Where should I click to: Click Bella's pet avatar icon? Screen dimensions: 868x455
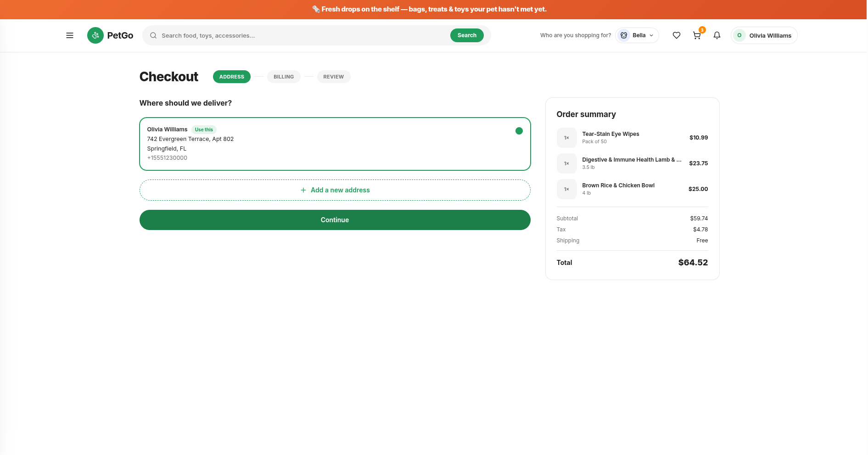point(624,35)
